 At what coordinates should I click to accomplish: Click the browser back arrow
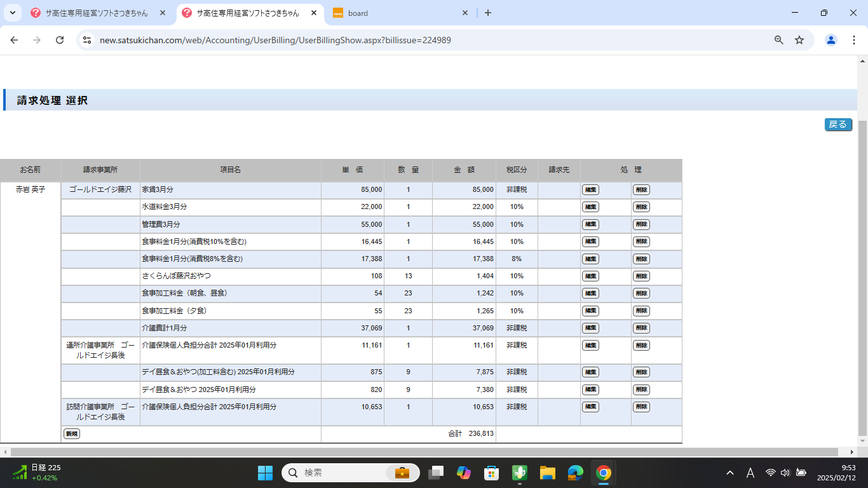click(x=14, y=40)
